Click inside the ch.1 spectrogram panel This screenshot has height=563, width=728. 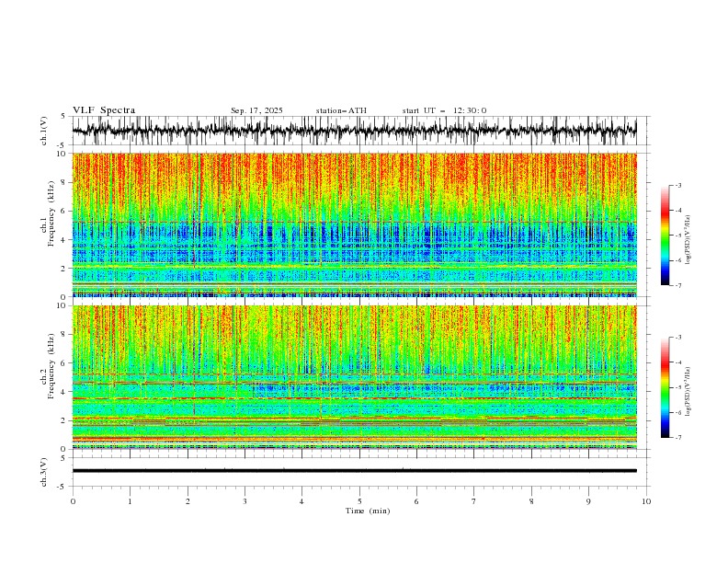point(354,224)
